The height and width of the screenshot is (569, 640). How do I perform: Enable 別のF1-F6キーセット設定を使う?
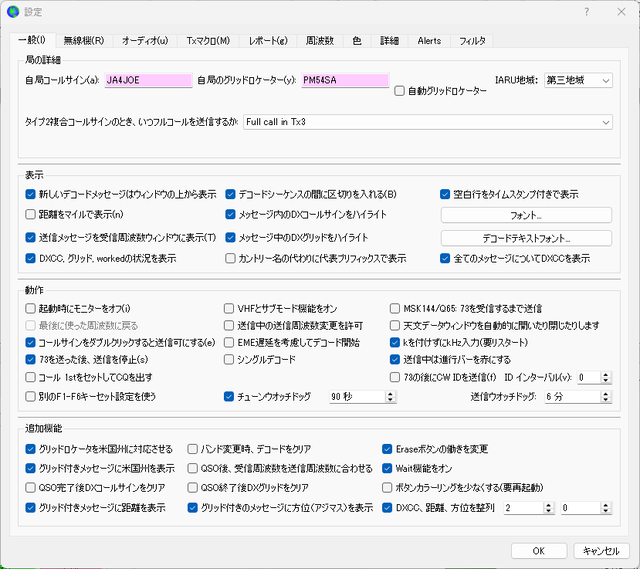(x=30, y=396)
